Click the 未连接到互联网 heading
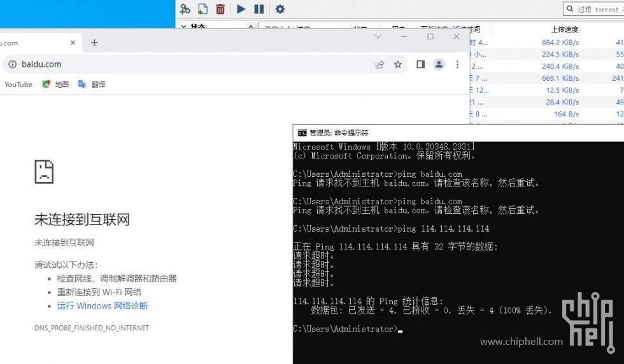624x364 pixels. point(82,220)
